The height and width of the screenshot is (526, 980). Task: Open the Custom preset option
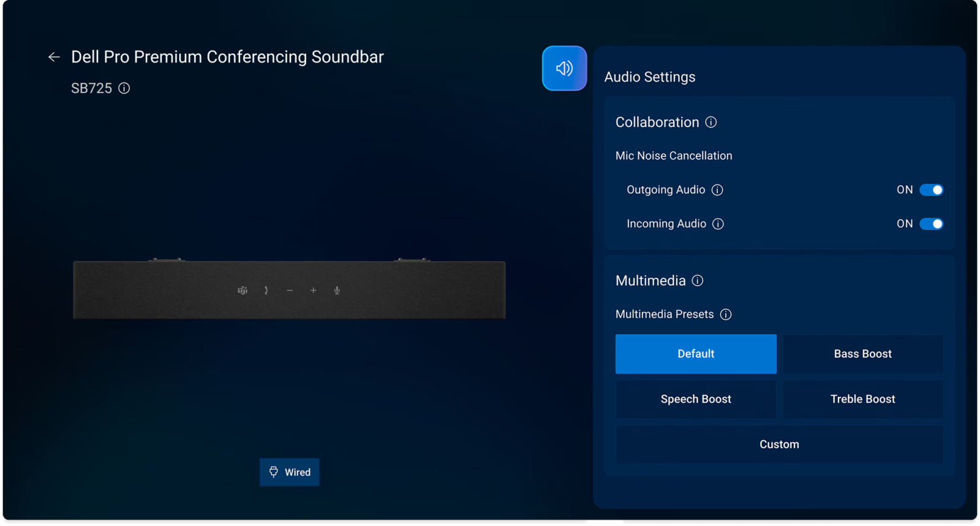(x=779, y=444)
